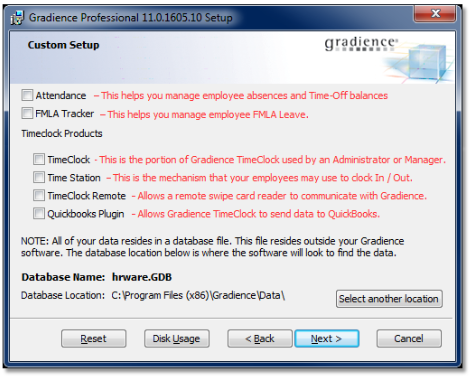The height and width of the screenshot is (378, 470).
Task: Proceed with the Next button
Action: tap(327, 339)
